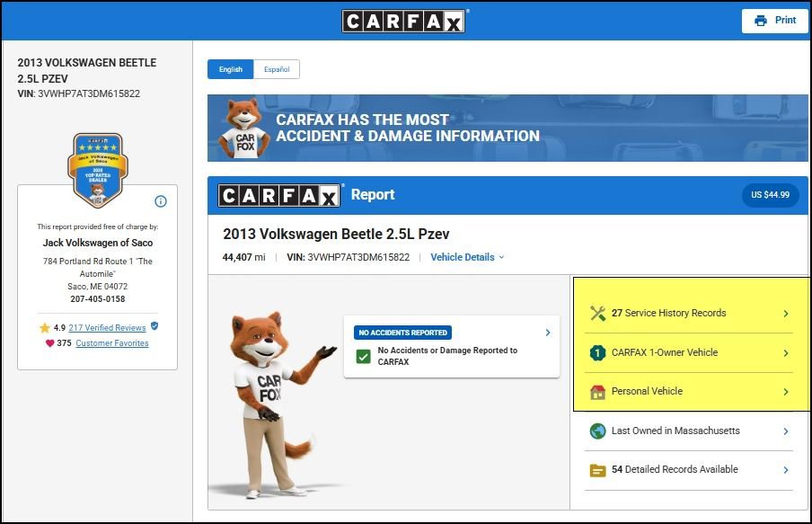The height and width of the screenshot is (524, 812).
Task: Click the green checkmark no-damage icon
Action: click(x=364, y=357)
